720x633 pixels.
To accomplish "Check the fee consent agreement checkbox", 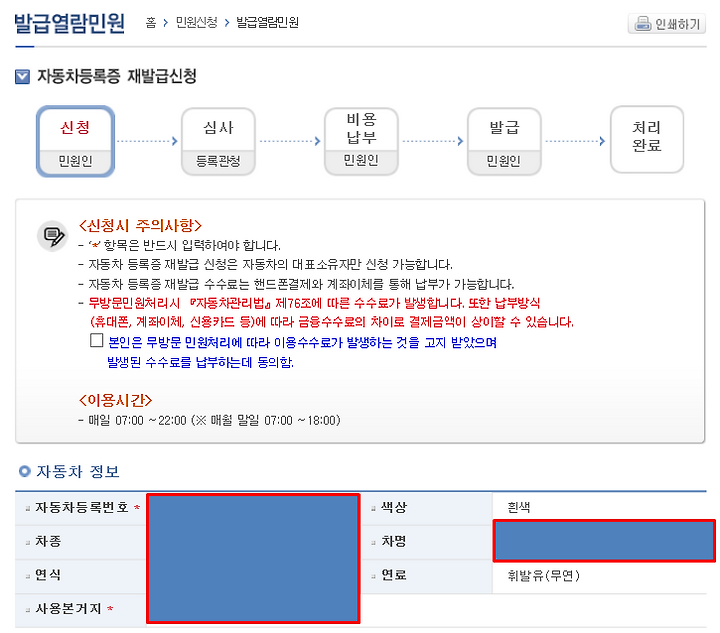I will (x=96, y=341).
